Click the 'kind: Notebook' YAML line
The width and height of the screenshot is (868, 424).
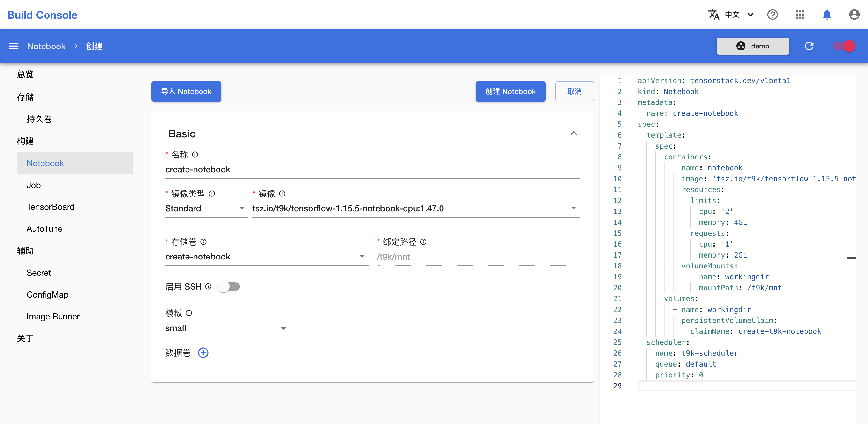point(668,92)
